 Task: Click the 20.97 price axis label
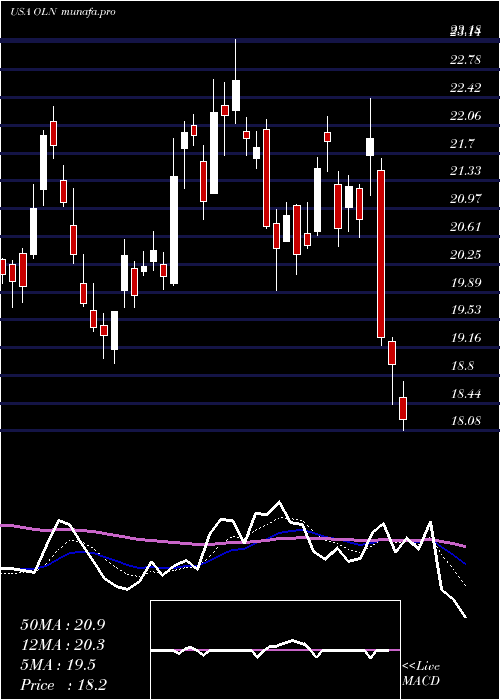[x=466, y=199]
